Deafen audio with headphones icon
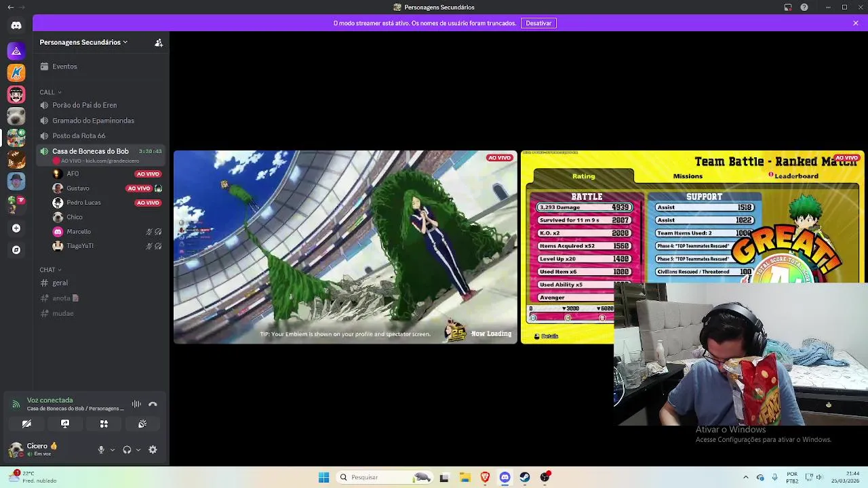Image resolution: width=868 pixels, height=488 pixels. pos(127,449)
